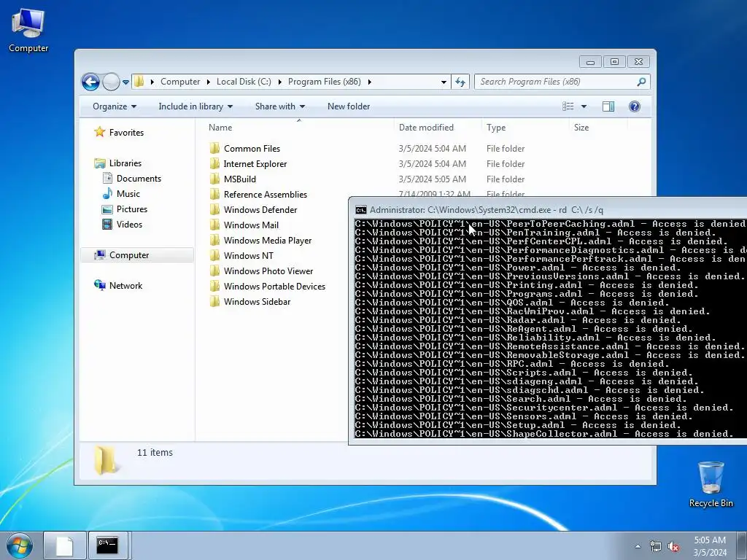
Task: Show the preview pane
Action: tap(608, 106)
